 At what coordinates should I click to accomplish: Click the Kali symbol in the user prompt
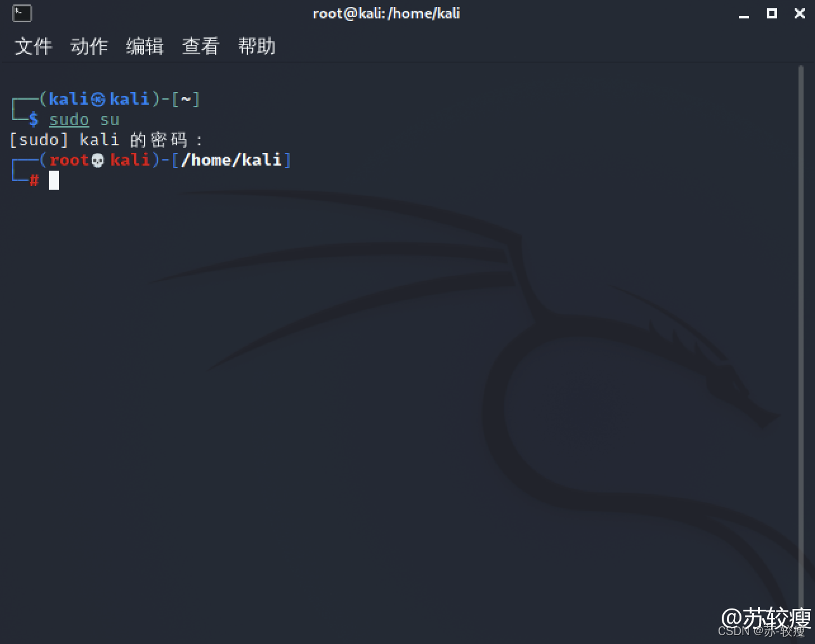98,100
